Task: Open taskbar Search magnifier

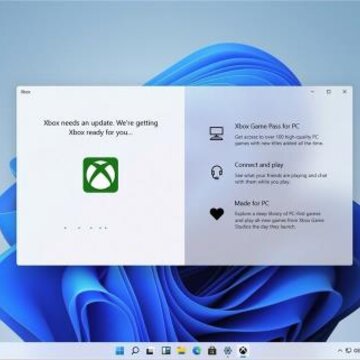Action: pos(135,350)
